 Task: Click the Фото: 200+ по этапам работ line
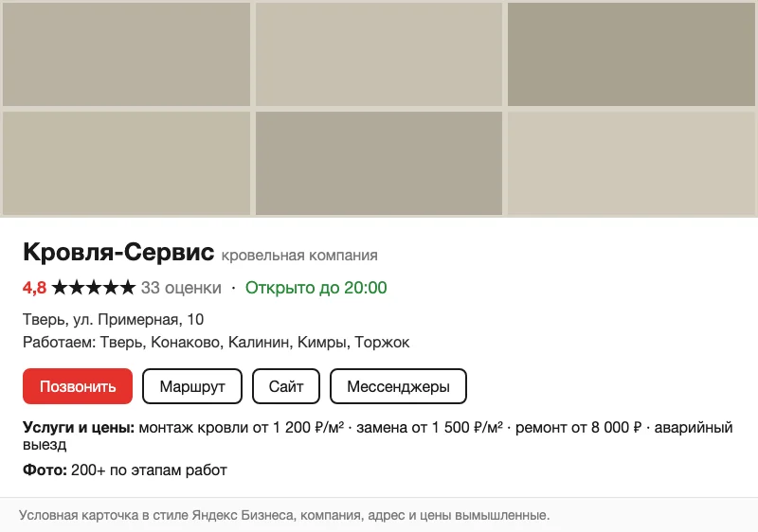click(125, 470)
